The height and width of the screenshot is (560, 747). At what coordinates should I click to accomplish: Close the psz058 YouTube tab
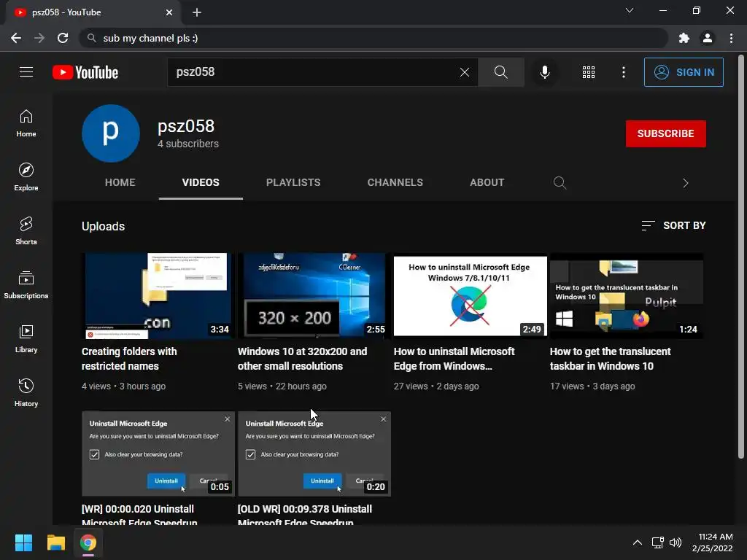[x=169, y=12]
